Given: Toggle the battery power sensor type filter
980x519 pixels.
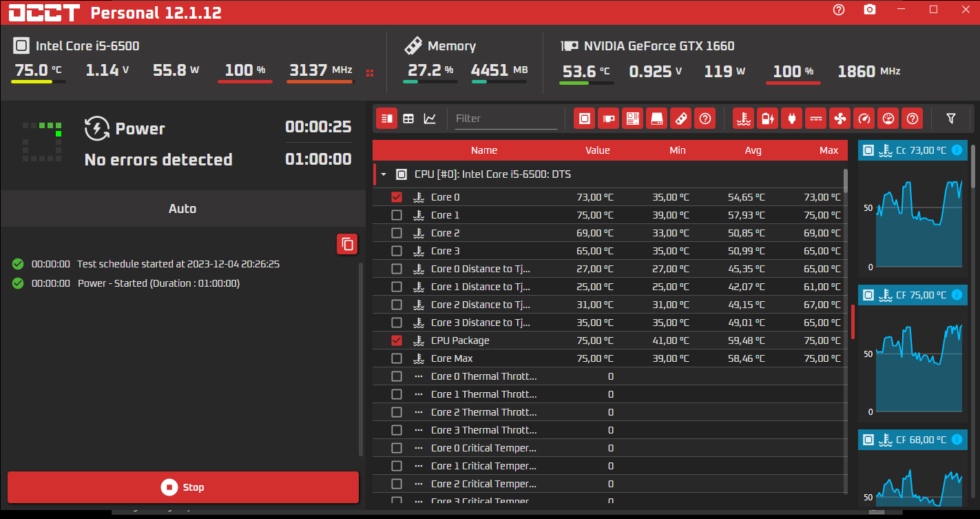Looking at the screenshot, I should (x=767, y=119).
